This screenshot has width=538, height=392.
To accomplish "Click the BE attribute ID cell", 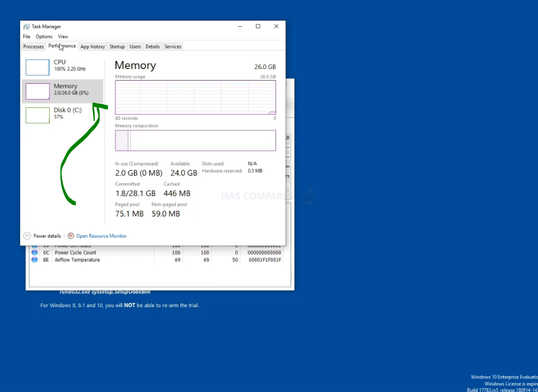I will [x=46, y=260].
